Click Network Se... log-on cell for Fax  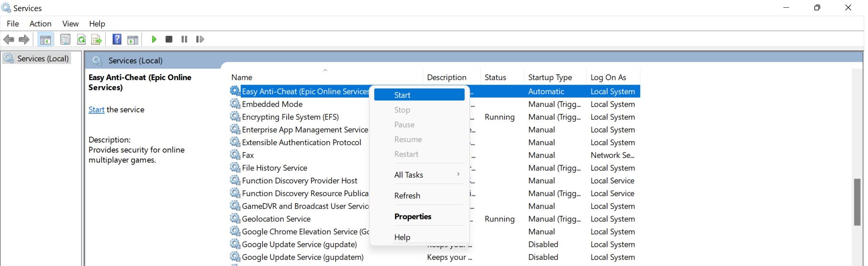coord(612,155)
